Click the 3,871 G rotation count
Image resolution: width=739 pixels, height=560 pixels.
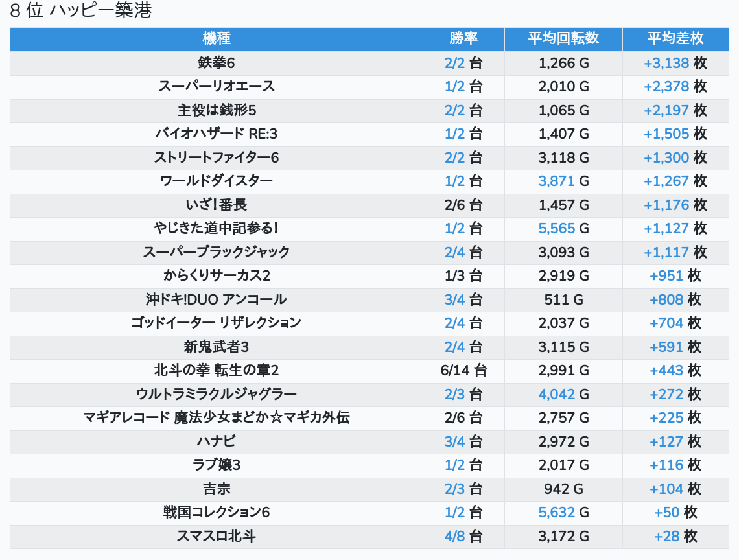[563, 181]
